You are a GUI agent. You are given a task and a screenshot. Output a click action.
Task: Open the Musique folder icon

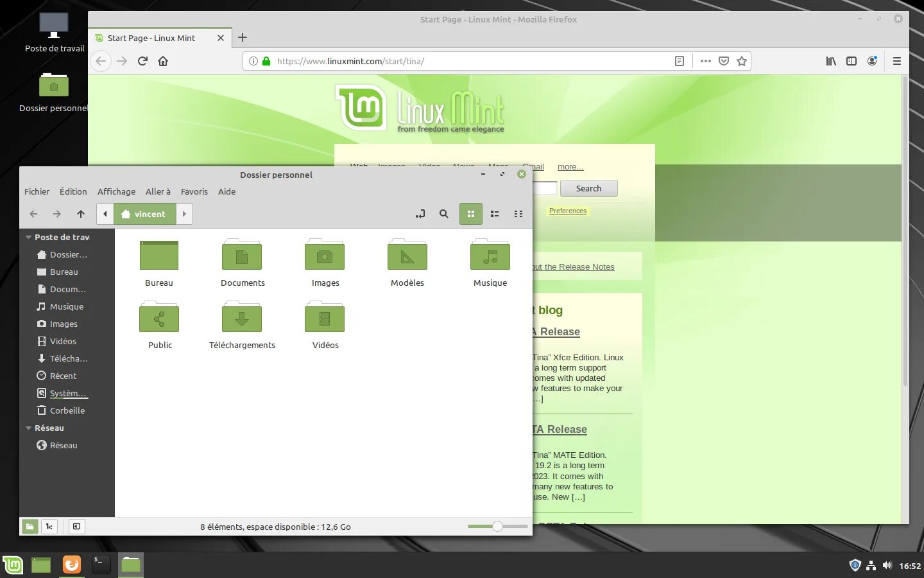pos(490,256)
